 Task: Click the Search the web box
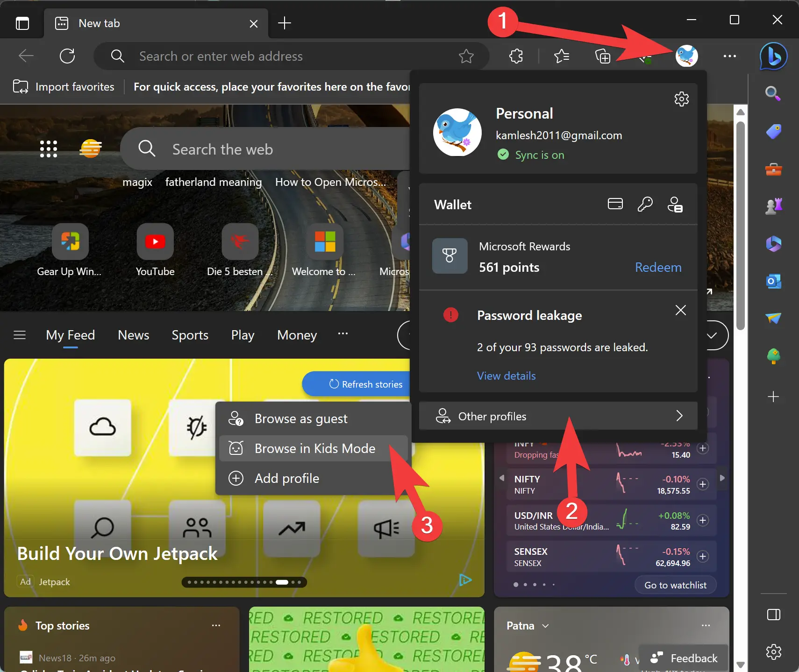[x=265, y=149]
